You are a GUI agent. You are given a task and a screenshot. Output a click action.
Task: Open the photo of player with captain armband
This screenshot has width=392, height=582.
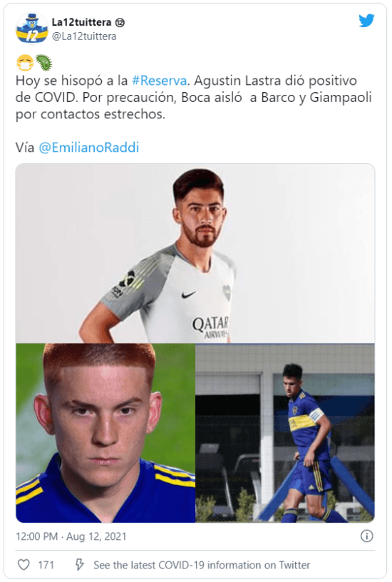(x=285, y=433)
